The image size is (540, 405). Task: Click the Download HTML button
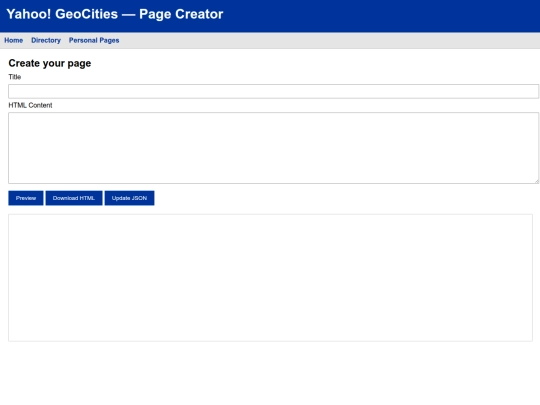pos(74,198)
